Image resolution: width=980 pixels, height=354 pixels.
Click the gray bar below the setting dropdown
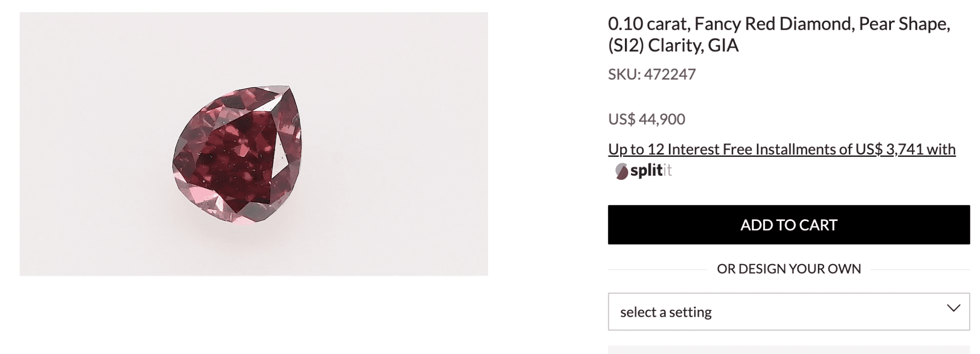(789, 350)
